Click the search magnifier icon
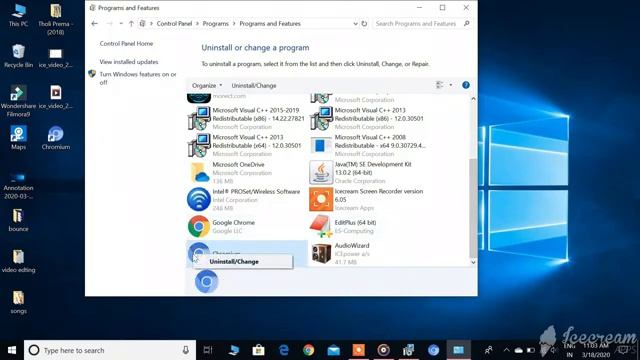The height and width of the screenshot is (360, 640). [467, 24]
